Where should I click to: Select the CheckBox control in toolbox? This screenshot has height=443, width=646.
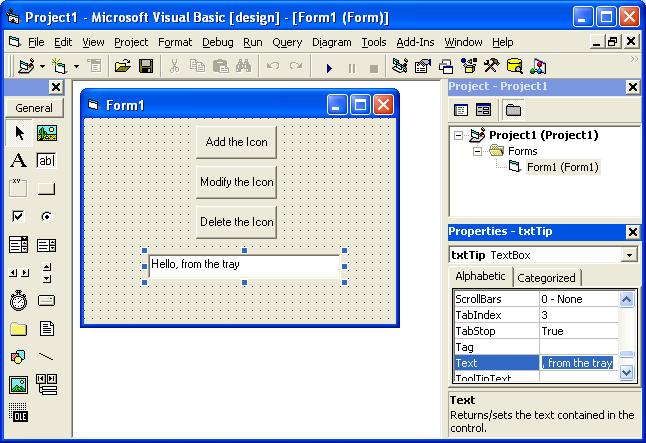[18, 216]
